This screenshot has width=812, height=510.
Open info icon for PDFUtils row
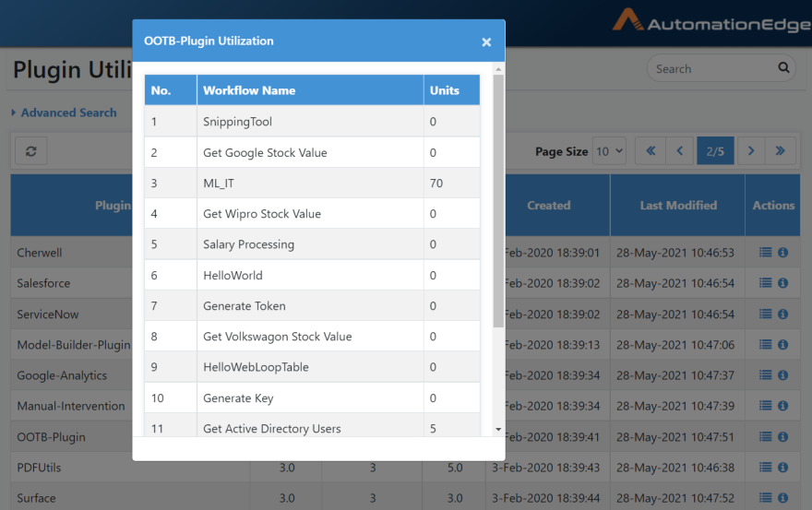coord(783,467)
